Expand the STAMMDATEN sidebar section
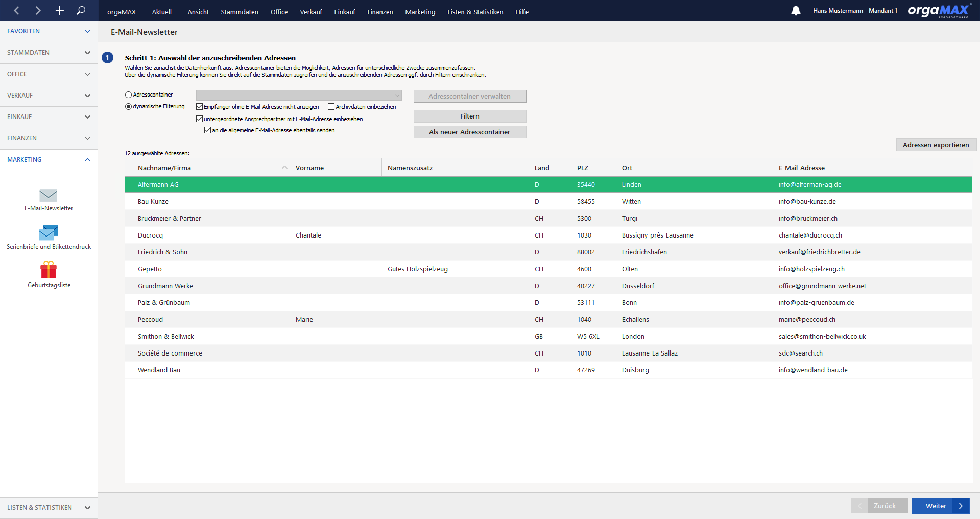 point(49,53)
